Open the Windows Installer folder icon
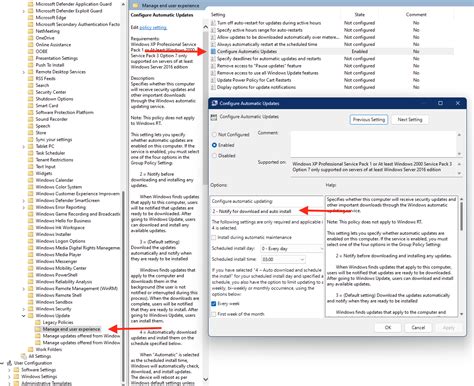The width and height of the screenshot is (474, 386). coord(30,234)
